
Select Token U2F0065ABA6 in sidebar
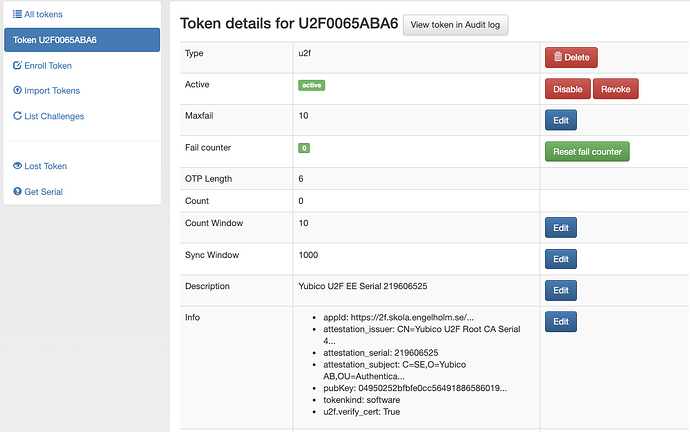[82, 40]
